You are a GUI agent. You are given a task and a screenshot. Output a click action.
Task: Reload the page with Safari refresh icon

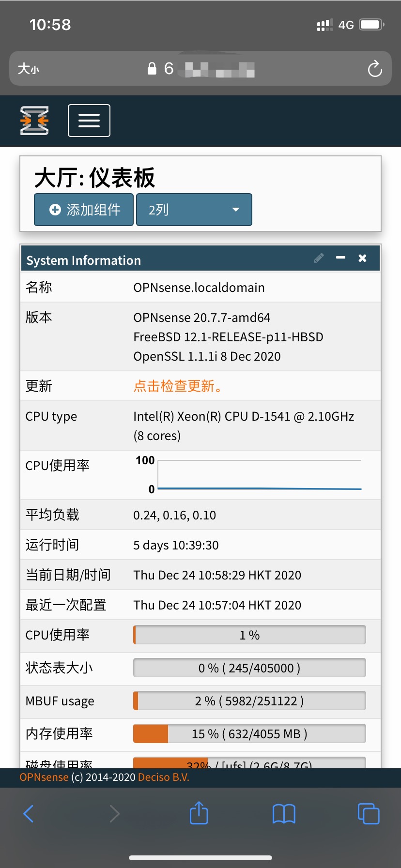click(x=375, y=69)
